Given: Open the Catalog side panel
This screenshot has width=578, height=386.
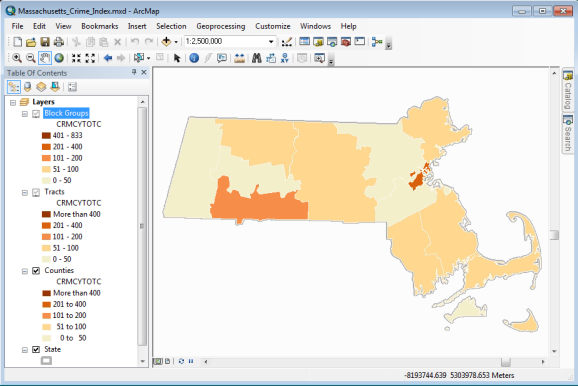Looking at the screenshot, I should click(x=568, y=90).
